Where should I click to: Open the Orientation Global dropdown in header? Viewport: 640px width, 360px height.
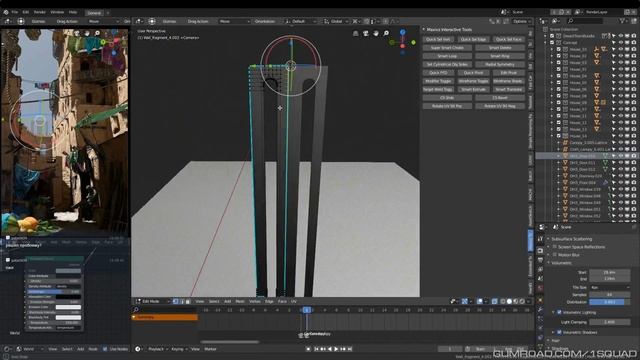click(336, 21)
